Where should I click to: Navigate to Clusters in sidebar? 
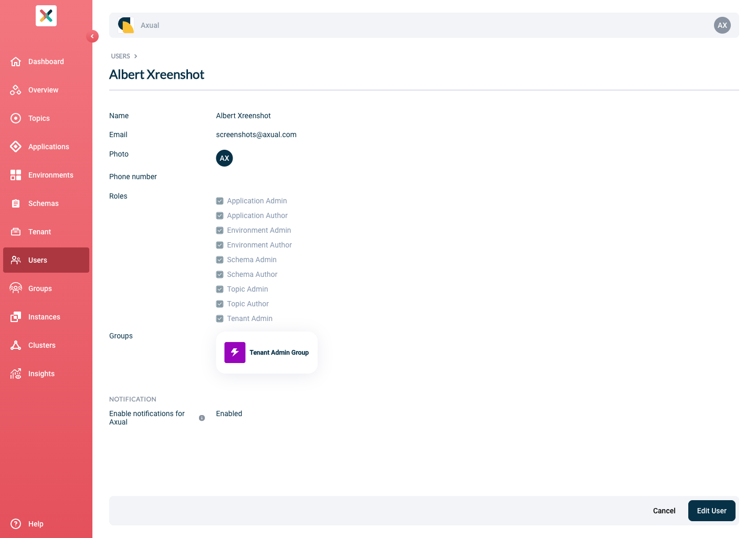[x=46, y=345]
